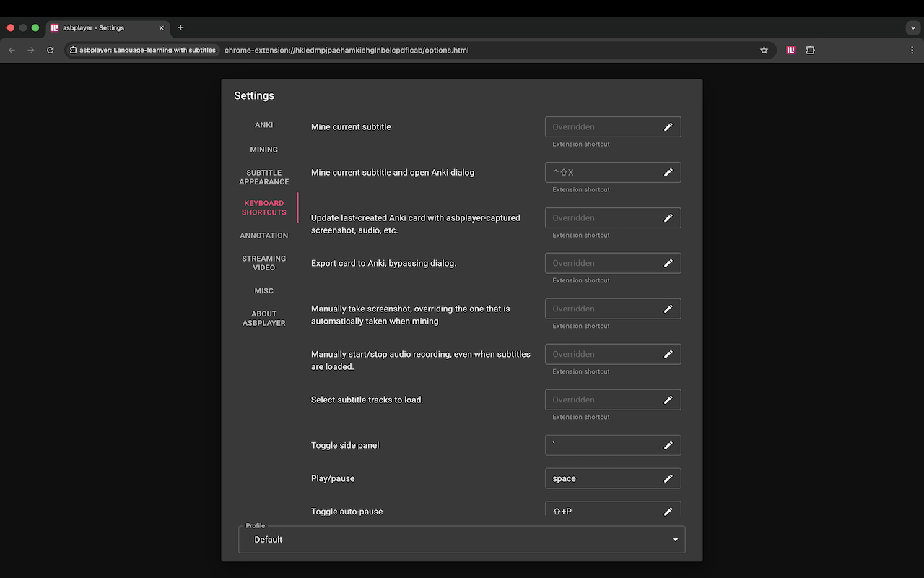Viewport: 924px width, 578px height.
Task: Open the ANKI settings section
Action: tap(263, 124)
